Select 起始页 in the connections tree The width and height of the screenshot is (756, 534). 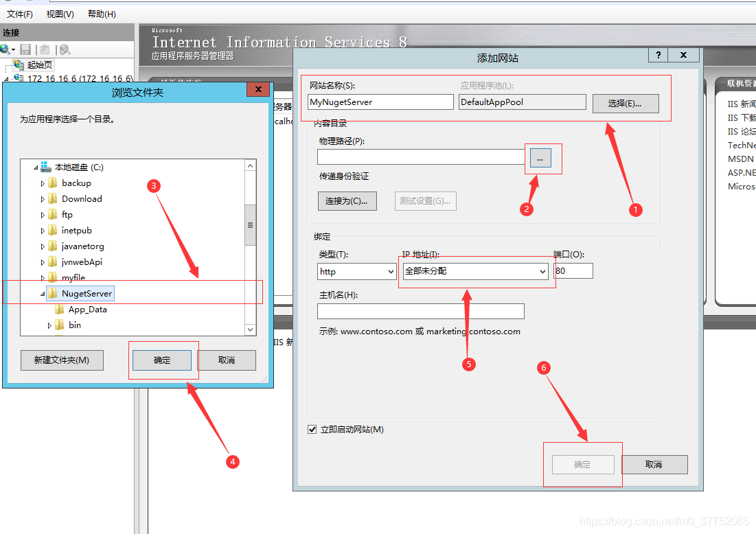(x=40, y=65)
